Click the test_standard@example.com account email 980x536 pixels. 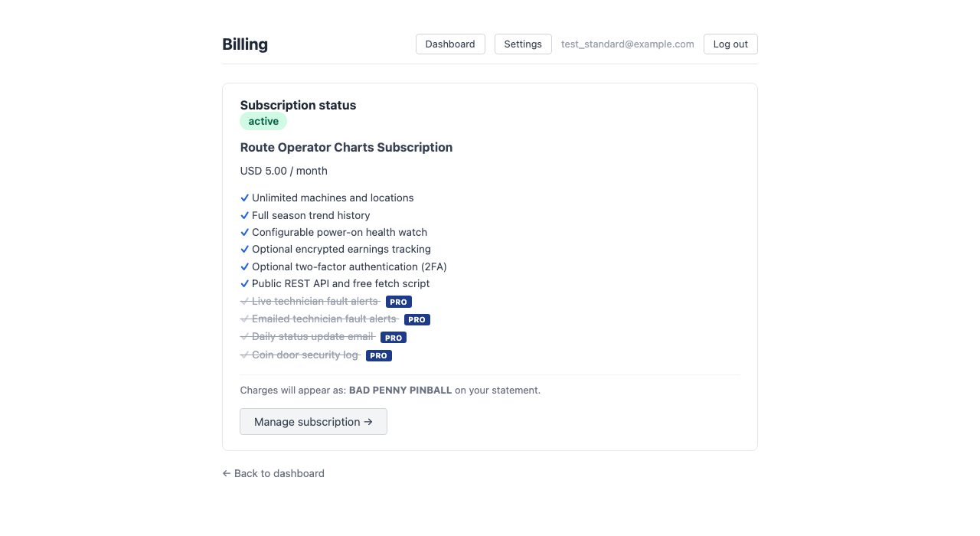click(628, 44)
